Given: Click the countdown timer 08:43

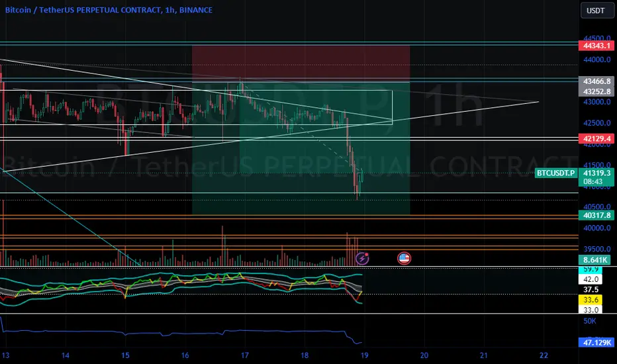Looking at the screenshot, I should tap(593, 182).
